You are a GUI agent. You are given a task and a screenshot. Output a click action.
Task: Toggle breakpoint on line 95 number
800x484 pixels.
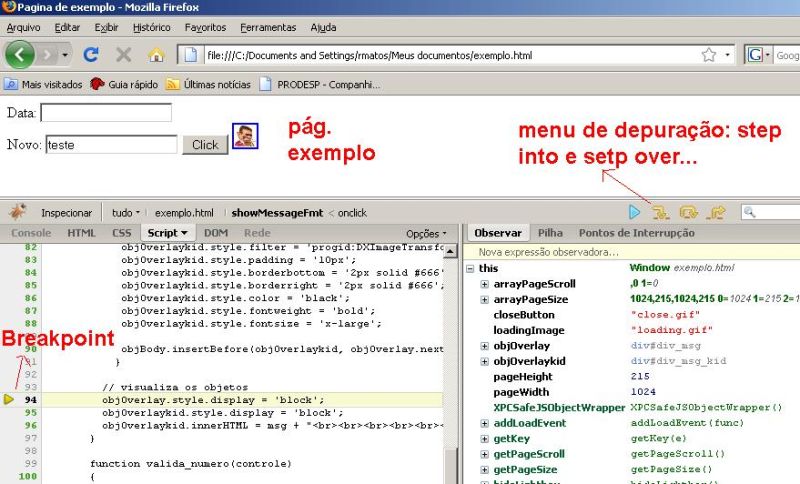click(31, 413)
